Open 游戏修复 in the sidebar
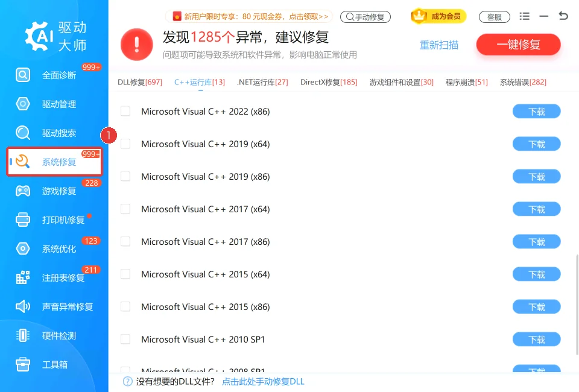579x392 pixels. pos(54,191)
